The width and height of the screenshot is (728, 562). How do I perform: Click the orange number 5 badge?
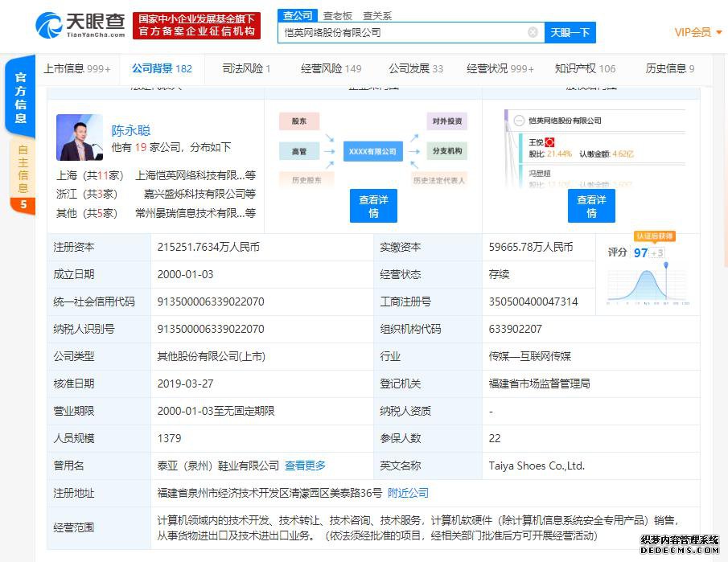[23, 204]
